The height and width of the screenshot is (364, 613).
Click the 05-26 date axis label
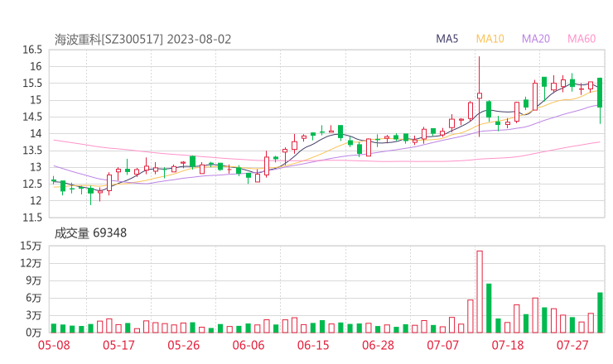(x=184, y=345)
